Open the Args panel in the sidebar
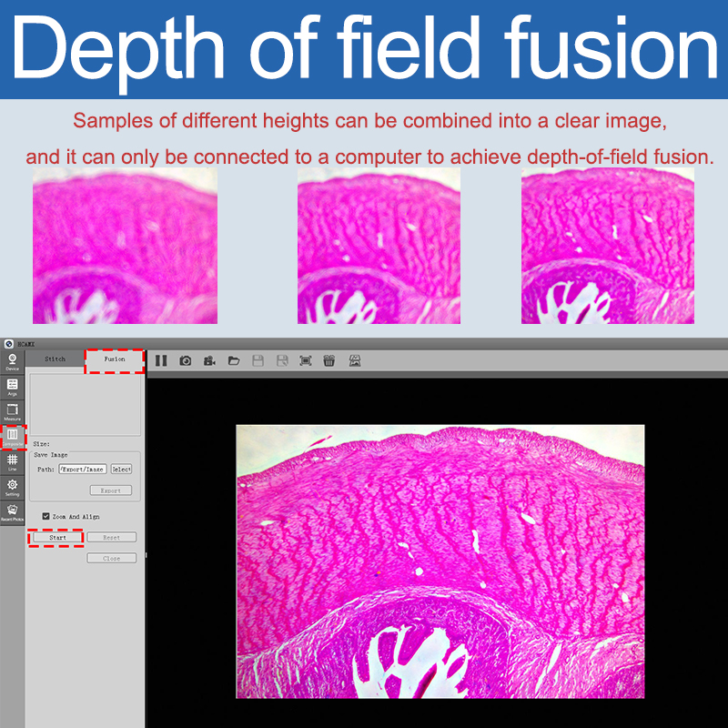The width and height of the screenshot is (728, 728). pos(13,388)
